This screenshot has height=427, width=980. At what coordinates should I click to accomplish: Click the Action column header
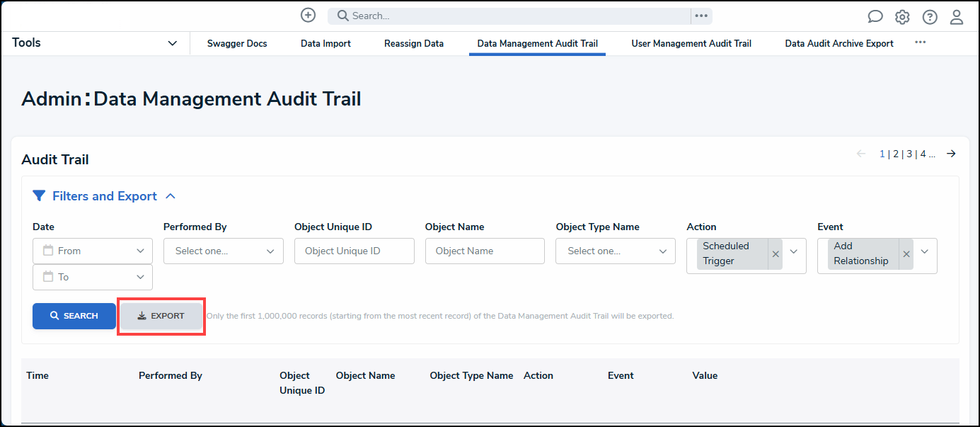[538, 375]
